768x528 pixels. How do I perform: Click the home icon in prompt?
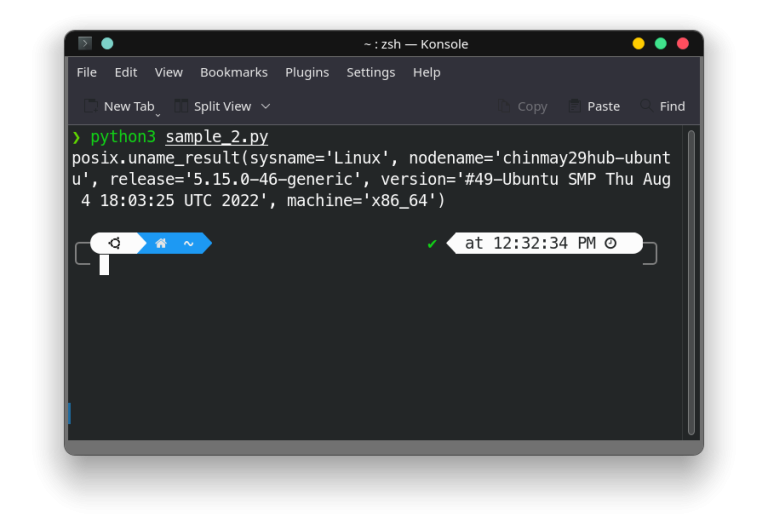coord(161,243)
